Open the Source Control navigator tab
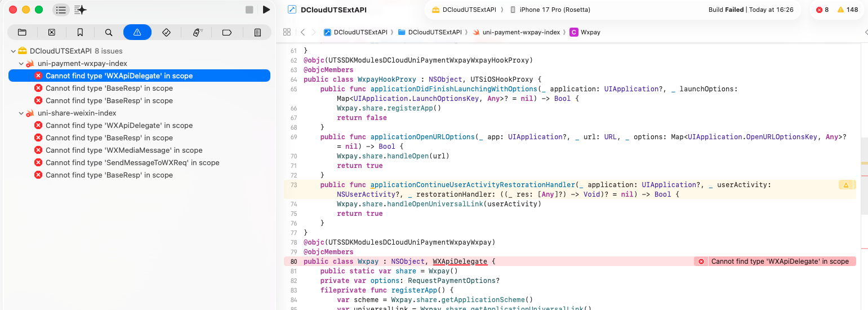This screenshot has width=868, height=310. pyautogui.click(x=52, y=33)
